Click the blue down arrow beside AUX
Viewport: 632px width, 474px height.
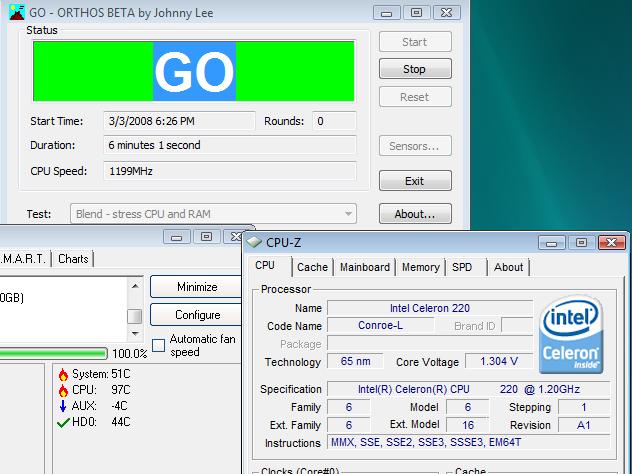click(63, 405)
